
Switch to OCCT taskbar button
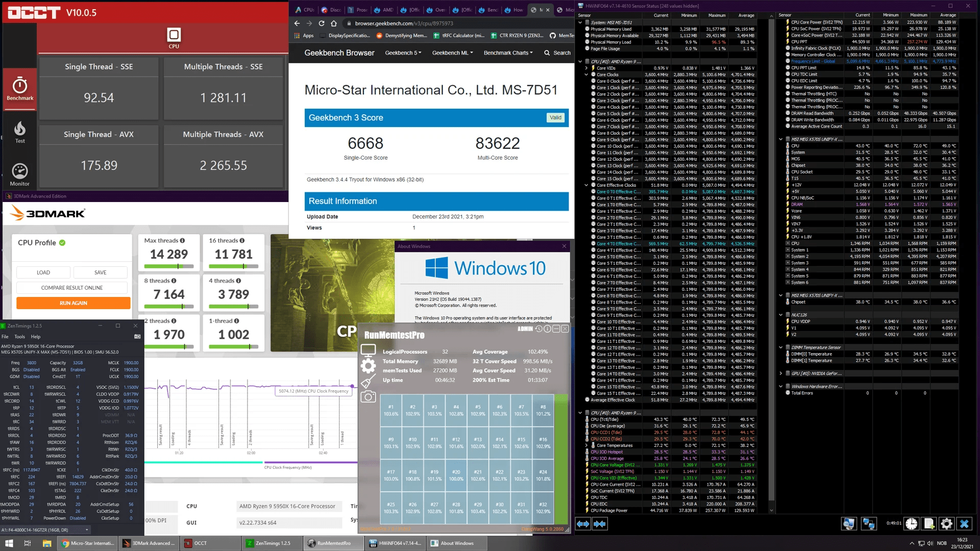(x=211, y=543)
